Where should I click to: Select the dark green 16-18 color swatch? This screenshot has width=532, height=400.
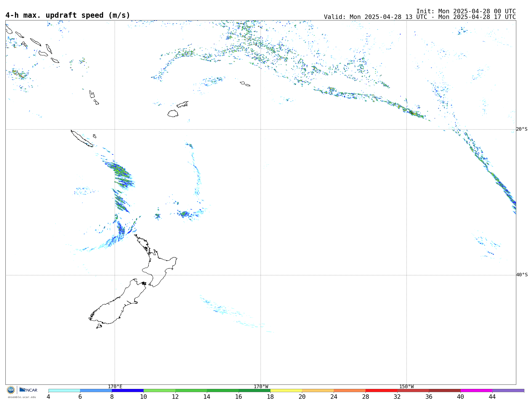tap(254, 390)
